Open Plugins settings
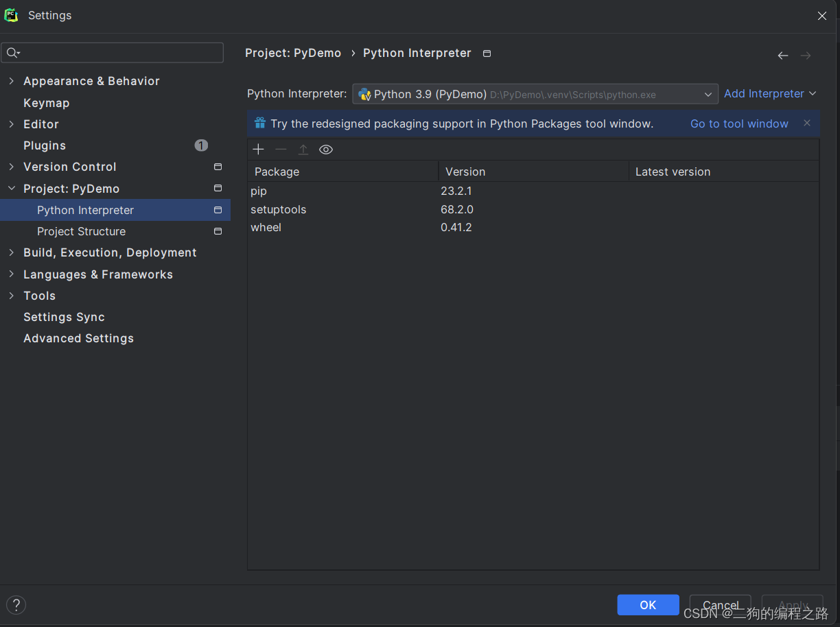840x627 pixels. click(45, 145)
